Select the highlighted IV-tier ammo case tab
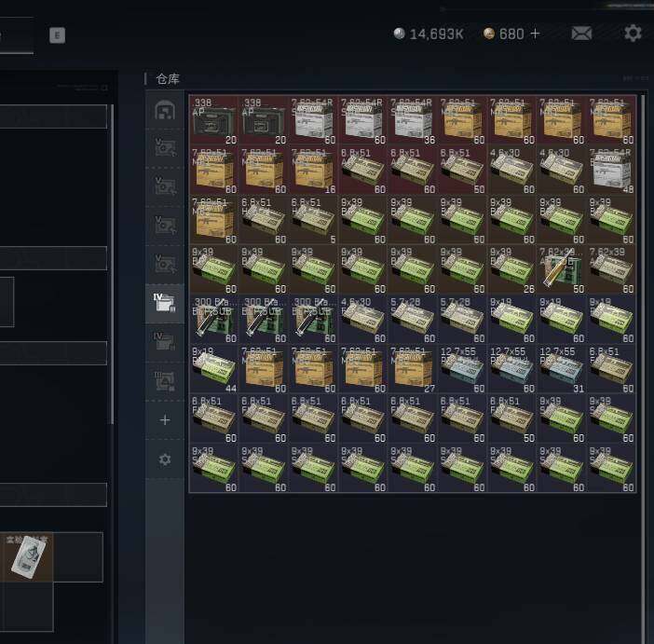This screenshot has height=644, width=654. 165,304
